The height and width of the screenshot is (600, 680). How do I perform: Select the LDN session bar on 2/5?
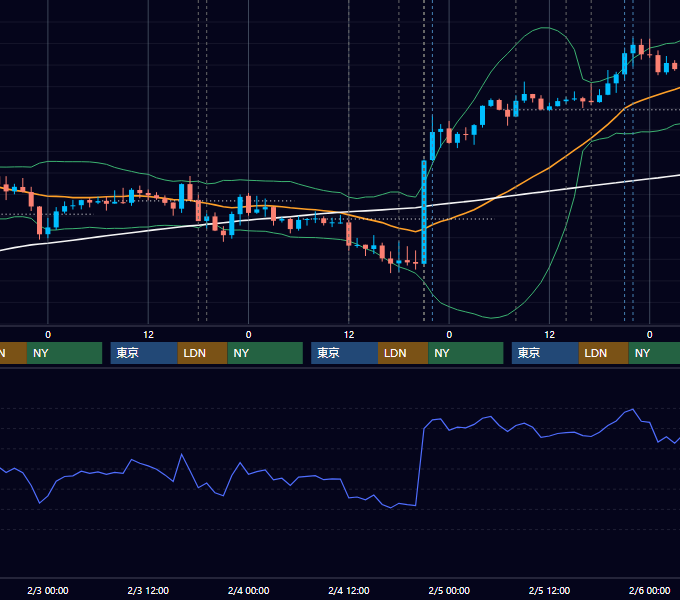click(604, 353)
